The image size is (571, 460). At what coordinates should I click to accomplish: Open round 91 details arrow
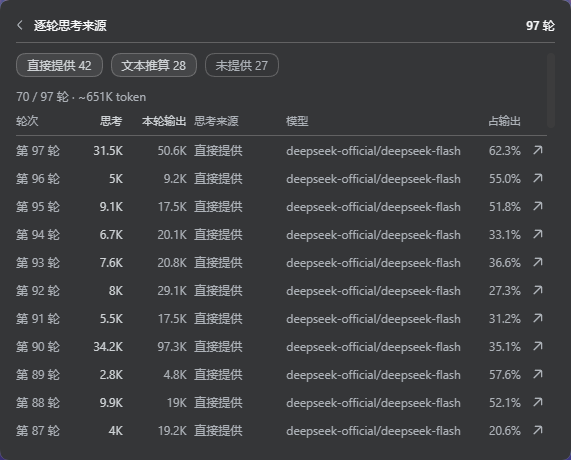pos(538,318)
